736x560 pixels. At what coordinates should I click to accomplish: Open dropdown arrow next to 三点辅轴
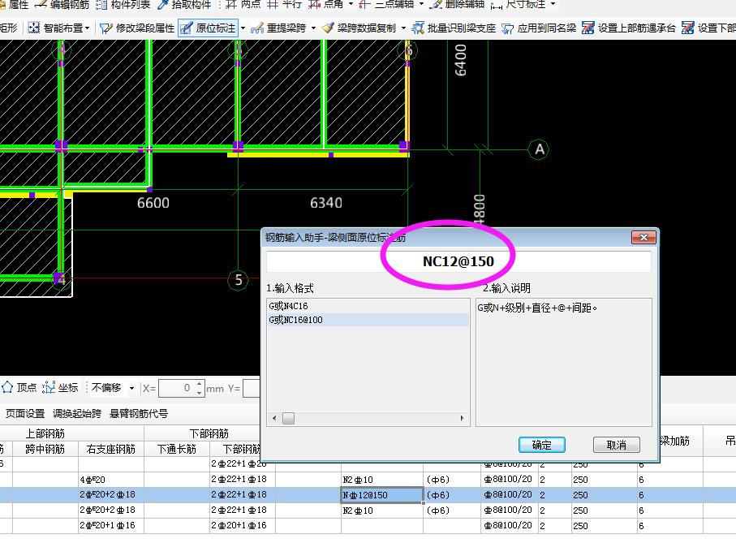tap(421, 4)
